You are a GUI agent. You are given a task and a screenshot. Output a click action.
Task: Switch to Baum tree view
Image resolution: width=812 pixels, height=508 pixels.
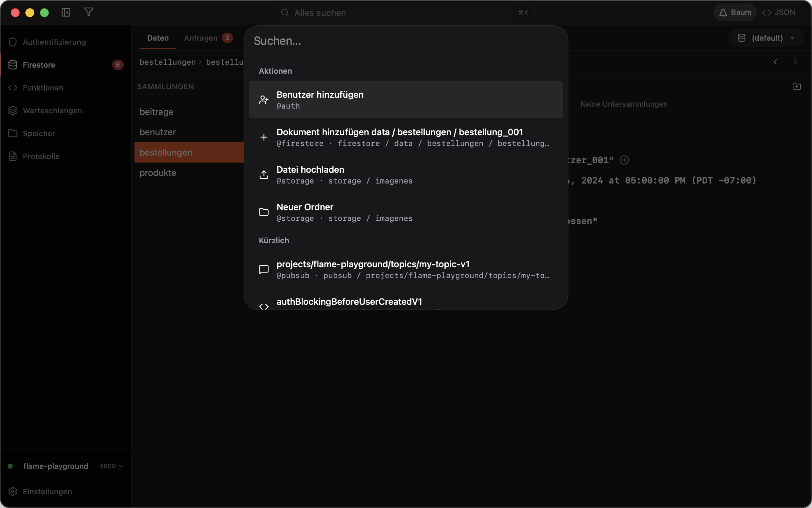pyautogui.click(x=735, y=12)
